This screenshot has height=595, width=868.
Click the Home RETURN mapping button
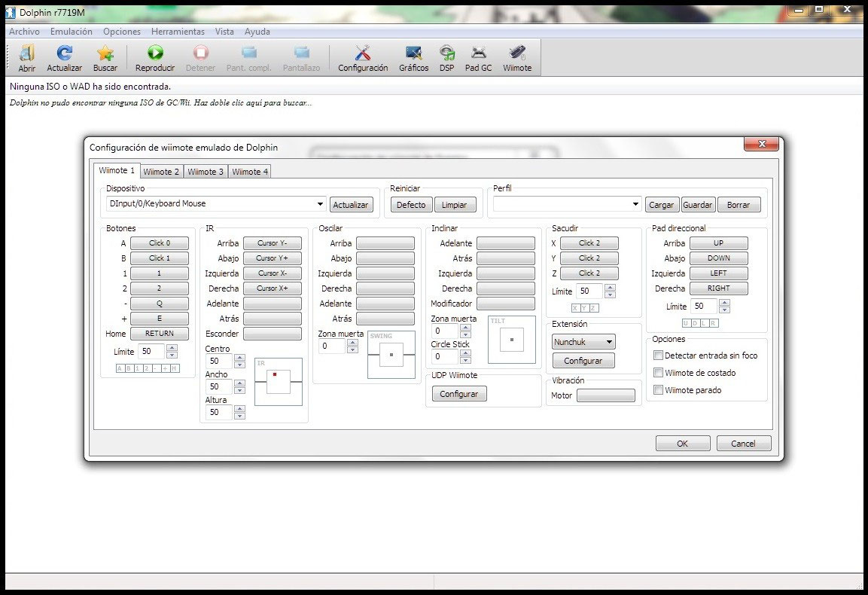point(160,334)
